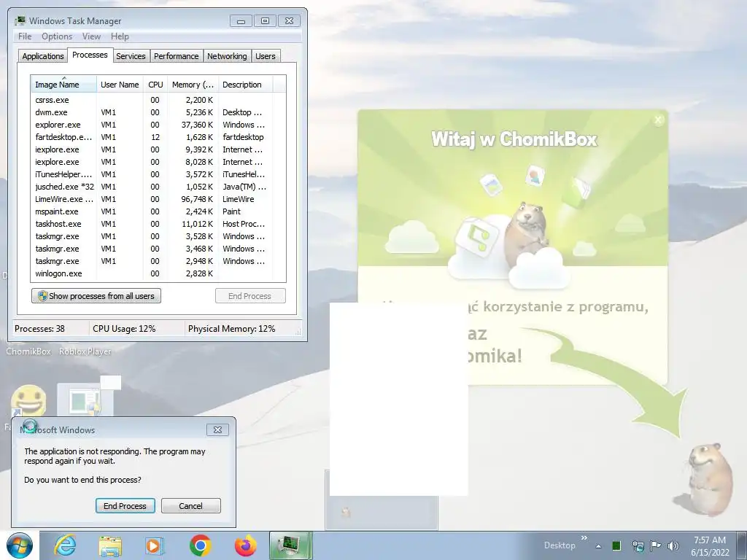Sort processes by Memory column
Screen dimensions: 747x560
click(x=193, y=85)
